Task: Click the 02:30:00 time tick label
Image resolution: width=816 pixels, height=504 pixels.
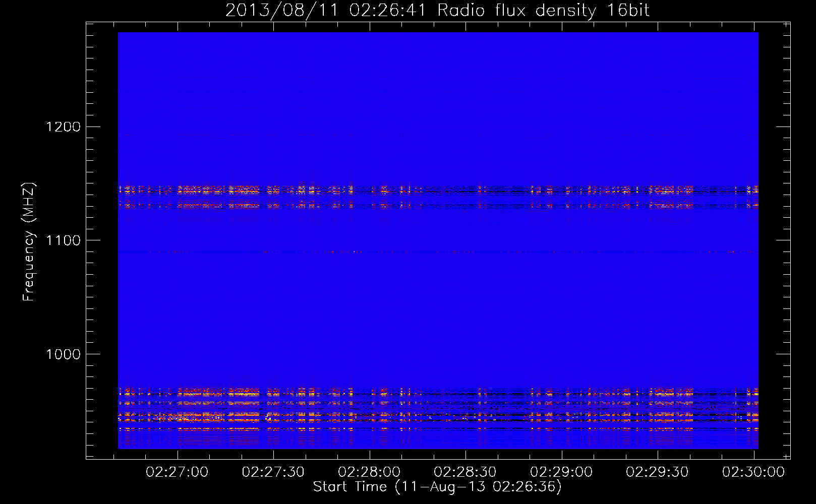Action: [x=753, y=472]
